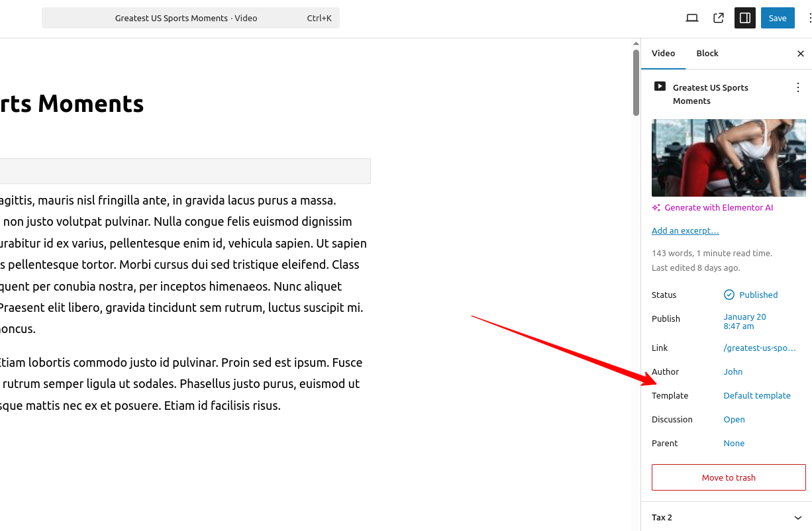The height and width of the screenshot is (531, 812).
Task: Open the View Video external link icon
Action: (x=719, y=18)
